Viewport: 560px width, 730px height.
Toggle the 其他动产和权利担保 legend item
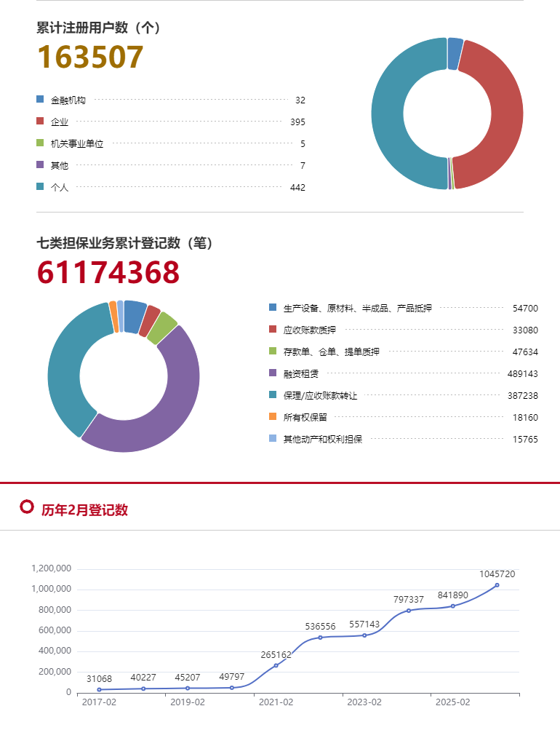click(322, 440)
